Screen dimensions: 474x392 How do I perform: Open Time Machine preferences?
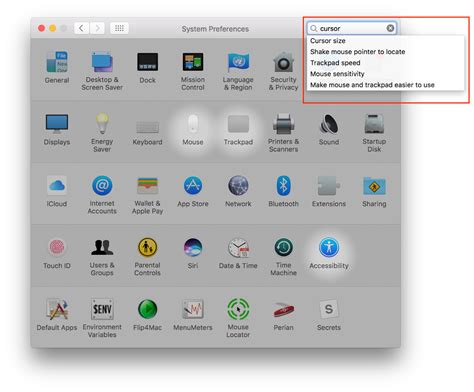[x=283, y=257]
